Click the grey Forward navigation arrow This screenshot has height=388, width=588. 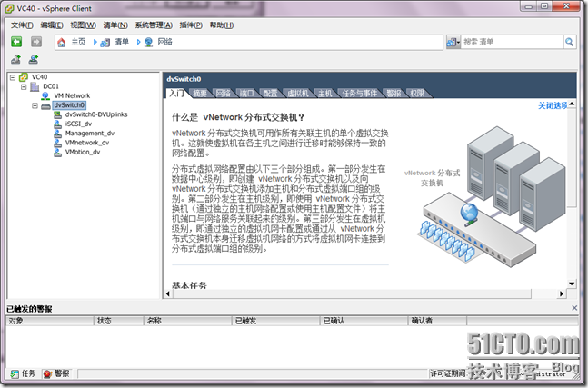[36, 42]
